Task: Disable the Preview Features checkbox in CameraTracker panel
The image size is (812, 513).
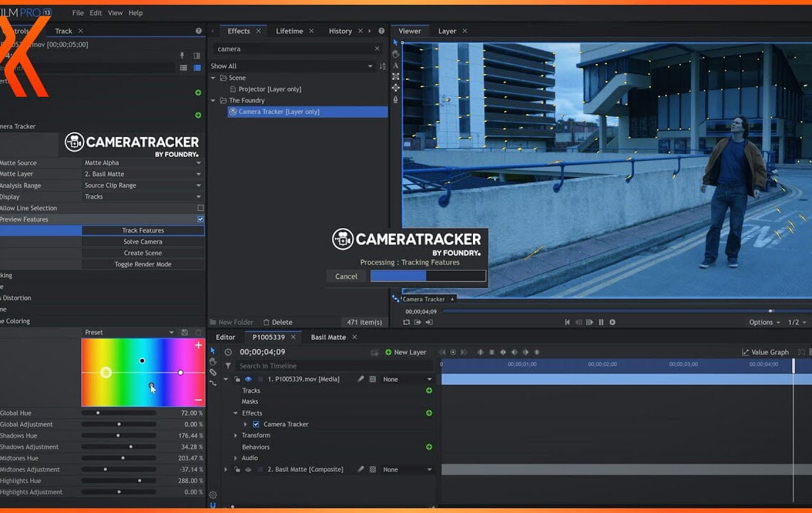Action: (x=200, y=219)
